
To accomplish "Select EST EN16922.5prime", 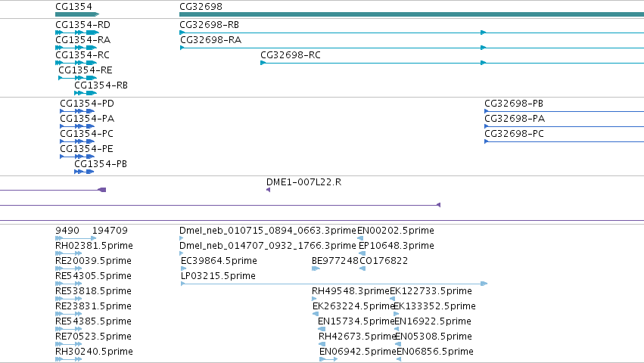I will pos(433,322).
